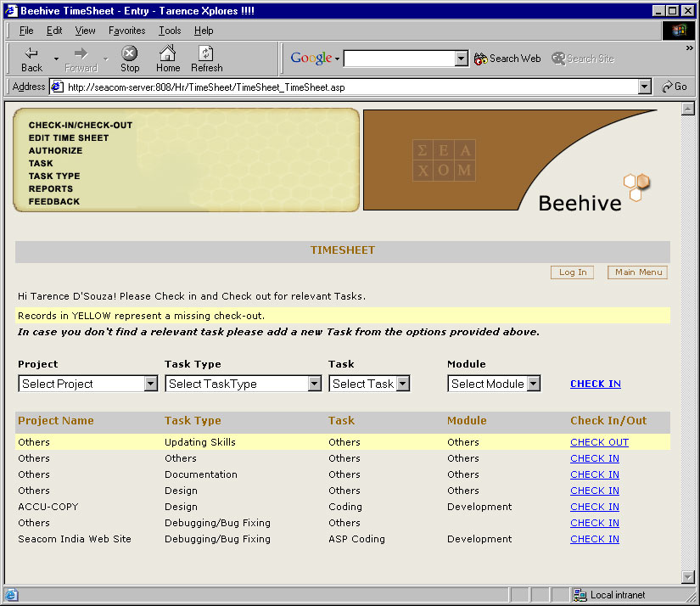Click the Go arrow button
Viewport: 700px width, 606px height.
click(674, 87)
